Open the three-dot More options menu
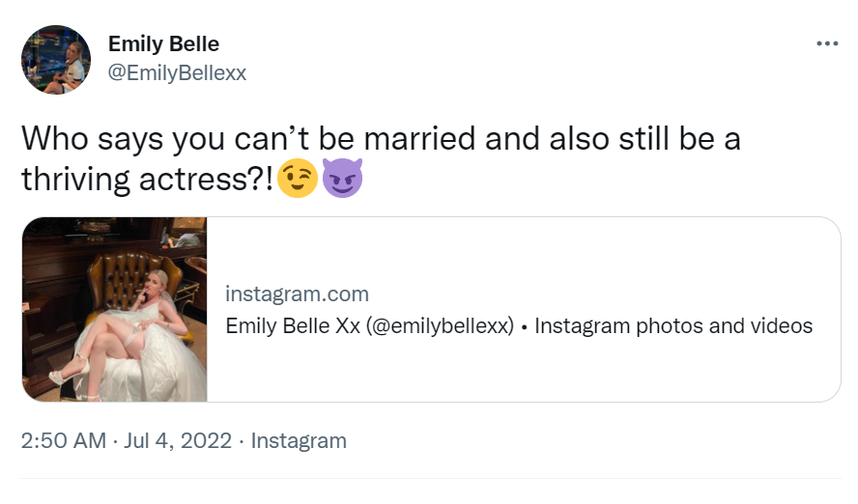The width and height of the screenshot is (858, 504). [x=826, y=43]
